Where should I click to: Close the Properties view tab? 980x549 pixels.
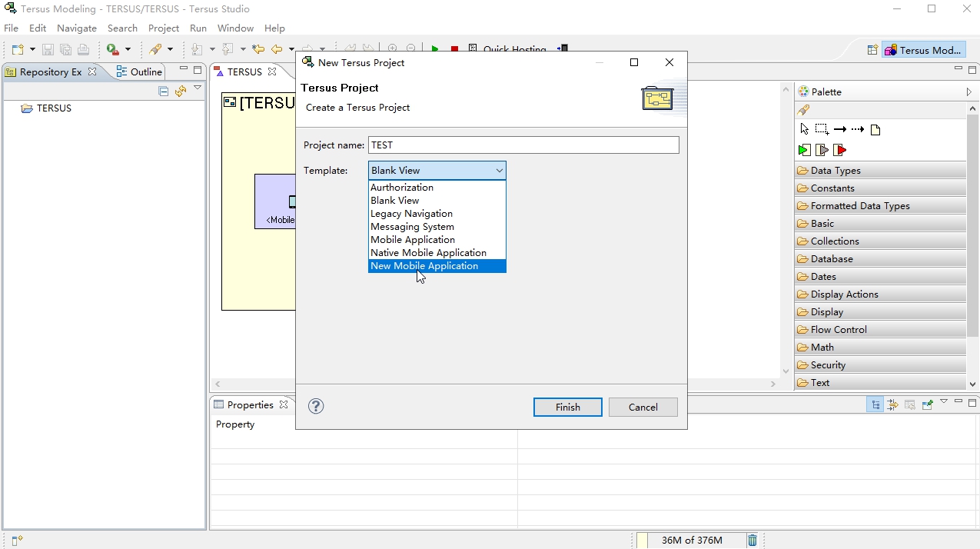pyautogui.click(x=284, y=404)
